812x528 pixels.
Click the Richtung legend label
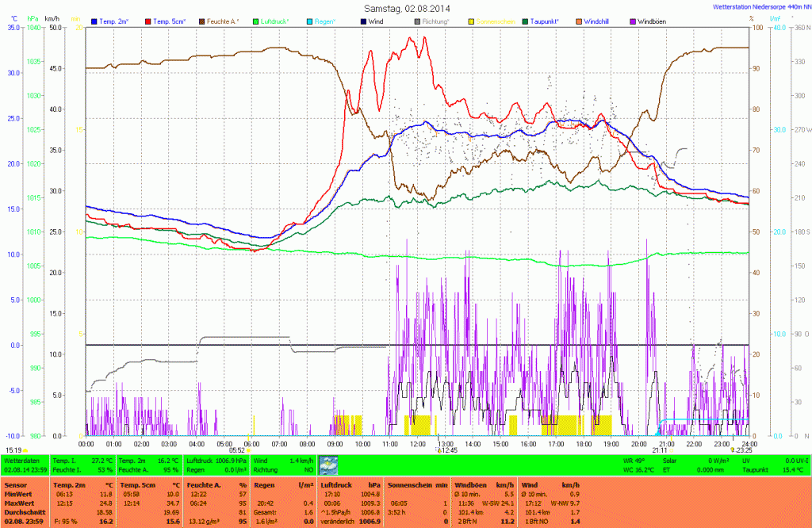click(435, 21)
